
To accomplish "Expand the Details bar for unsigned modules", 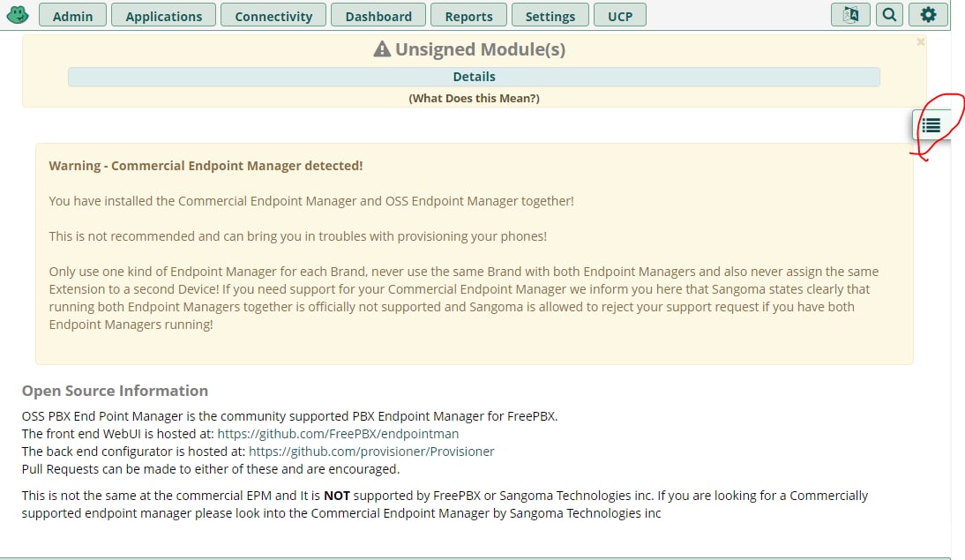I will click(x=474, y=77).
